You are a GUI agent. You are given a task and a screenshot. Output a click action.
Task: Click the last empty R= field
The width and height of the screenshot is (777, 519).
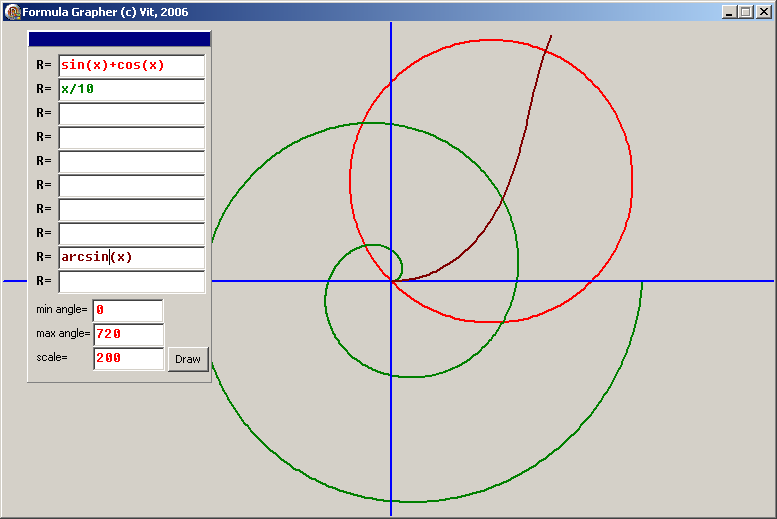(131, 281)
